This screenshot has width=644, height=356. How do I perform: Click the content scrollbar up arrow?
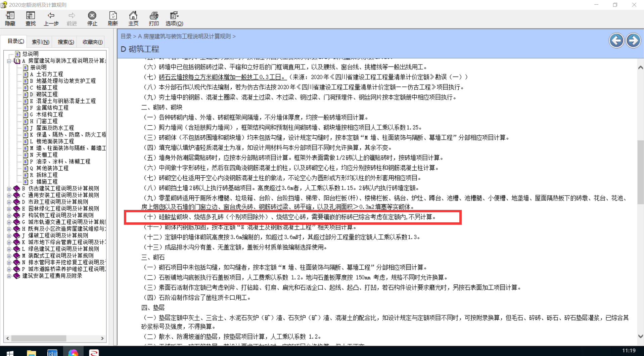(x=640, y=68)
